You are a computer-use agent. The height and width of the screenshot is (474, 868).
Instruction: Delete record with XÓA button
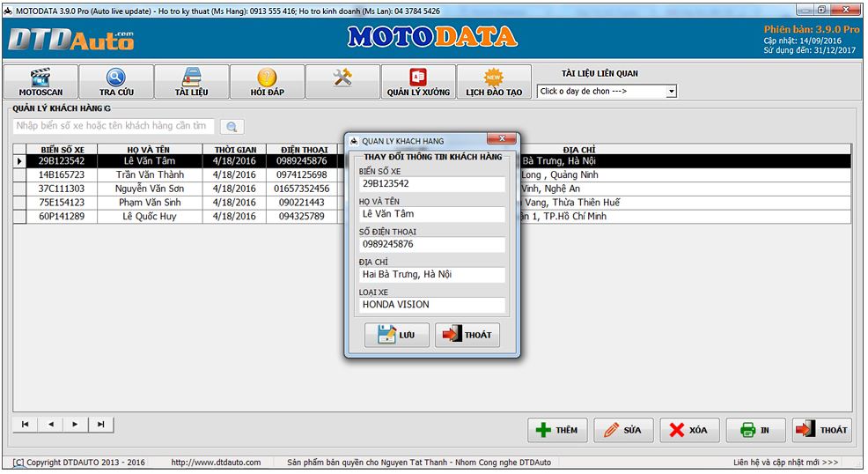coord(690,430)
